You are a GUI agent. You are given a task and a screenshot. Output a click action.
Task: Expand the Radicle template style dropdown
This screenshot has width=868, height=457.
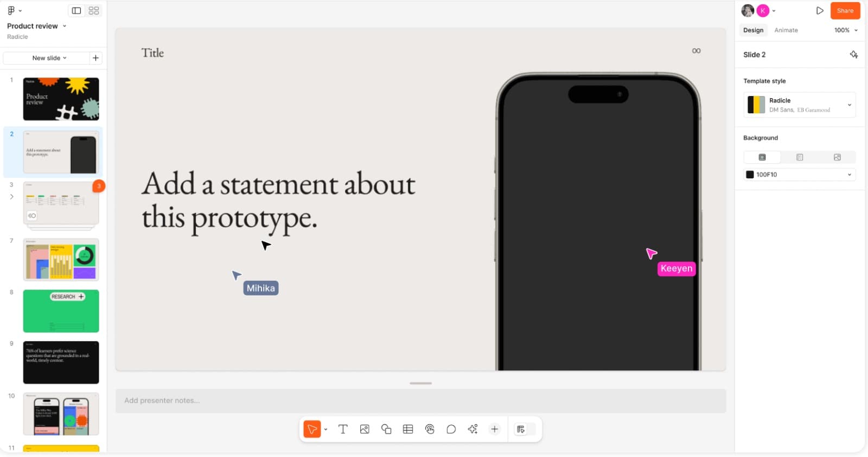tap(849, 105)
